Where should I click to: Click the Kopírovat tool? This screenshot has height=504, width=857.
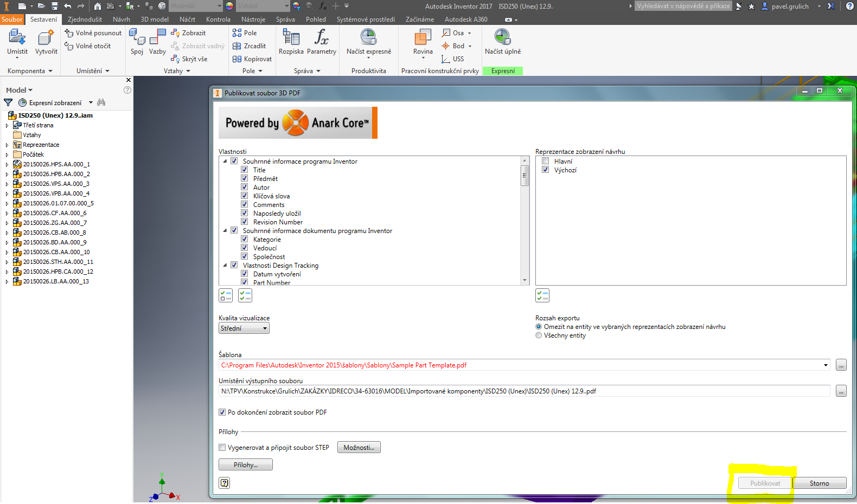(252, 59)
